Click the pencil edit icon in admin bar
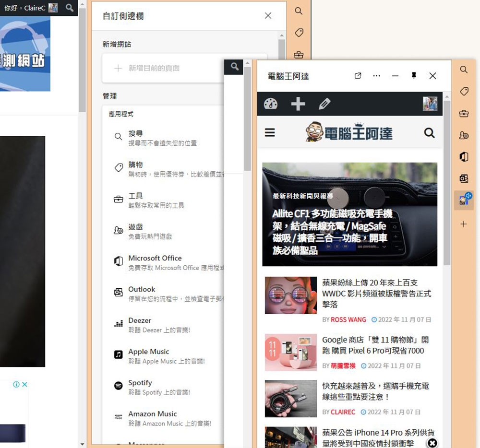The width and height of the screenshot is (480, 448). (325, 104)
